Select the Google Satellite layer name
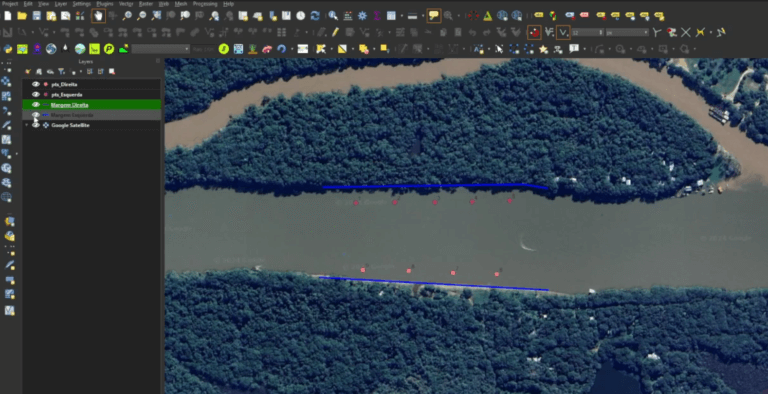The height and width of the screenshot is (394, 768). coord(71,125)
